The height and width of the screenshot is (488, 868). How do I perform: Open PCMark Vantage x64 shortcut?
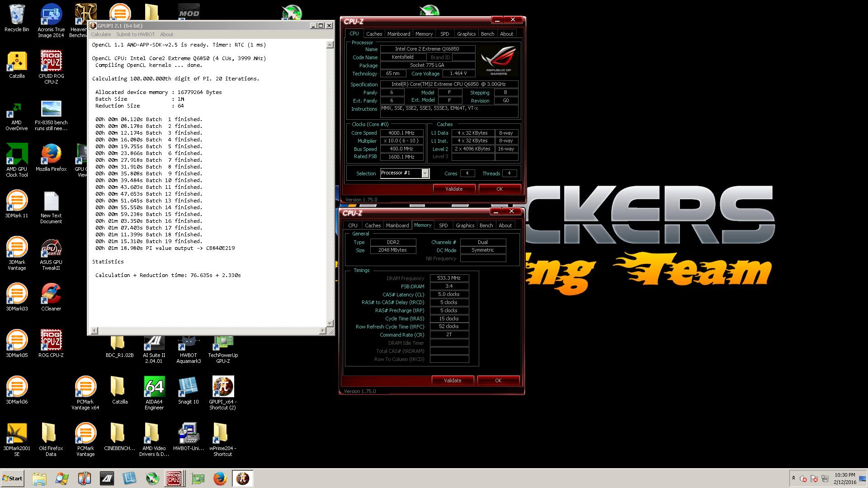tap(85, 393)
